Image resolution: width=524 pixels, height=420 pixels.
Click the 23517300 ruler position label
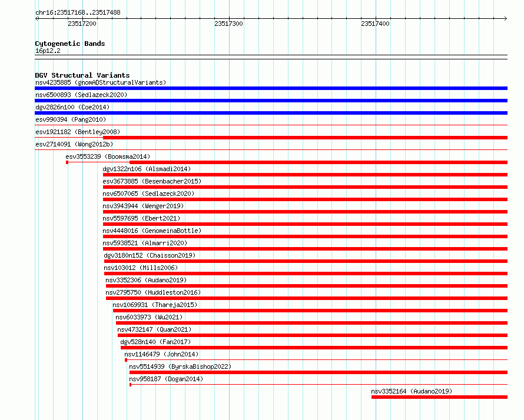click(x=228, y=24)
